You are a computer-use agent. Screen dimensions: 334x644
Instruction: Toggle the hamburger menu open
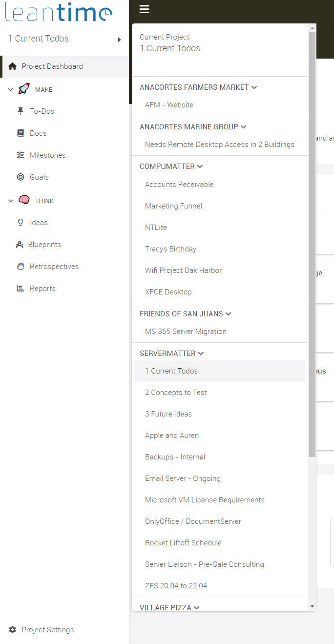[144, 9]
